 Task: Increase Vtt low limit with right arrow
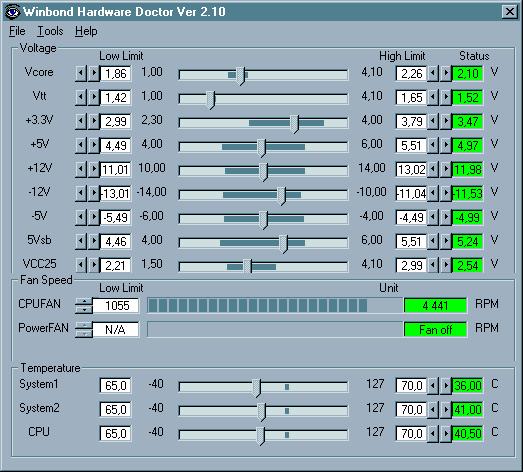point(94,97)
